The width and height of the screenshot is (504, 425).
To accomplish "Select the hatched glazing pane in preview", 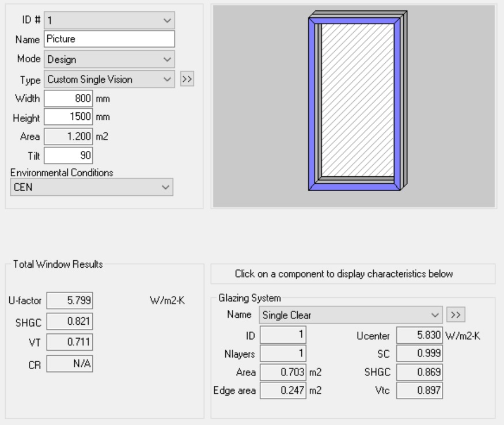I will [x=358, y=100].
